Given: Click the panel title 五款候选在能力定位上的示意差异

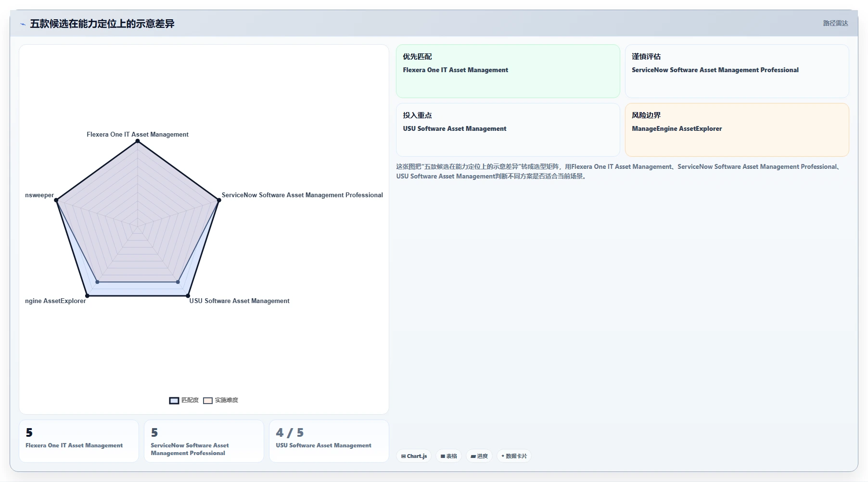Looking at the screenshot, I should (x=102, y=24).
